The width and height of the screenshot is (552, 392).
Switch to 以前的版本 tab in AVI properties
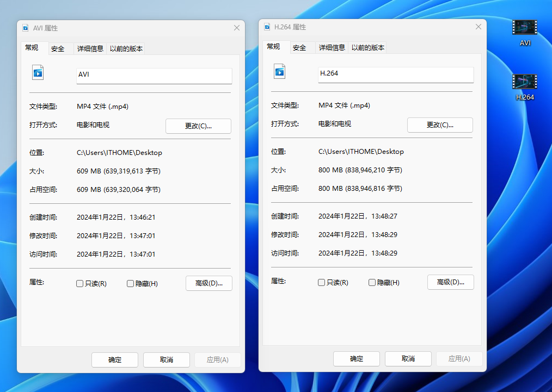pos(125,48)
